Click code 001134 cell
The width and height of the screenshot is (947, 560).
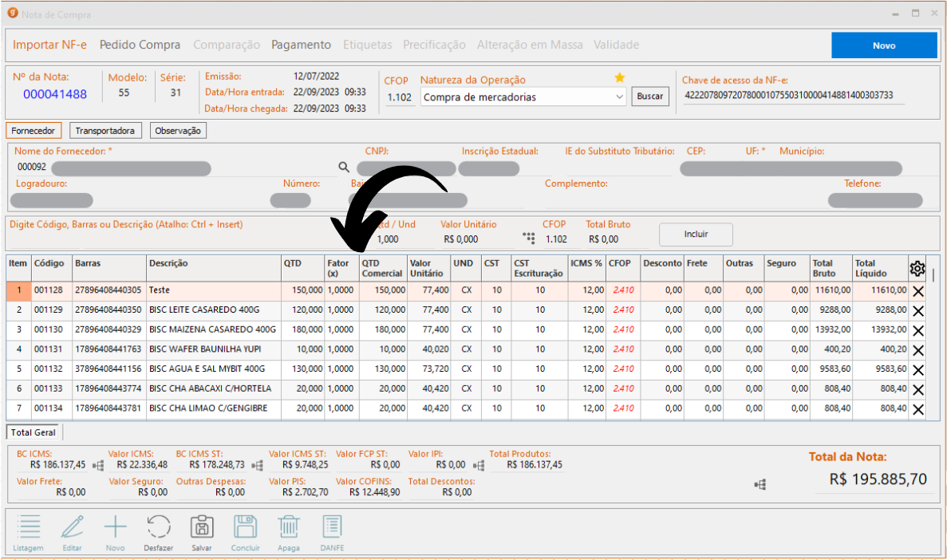click(x=51, y=408)
